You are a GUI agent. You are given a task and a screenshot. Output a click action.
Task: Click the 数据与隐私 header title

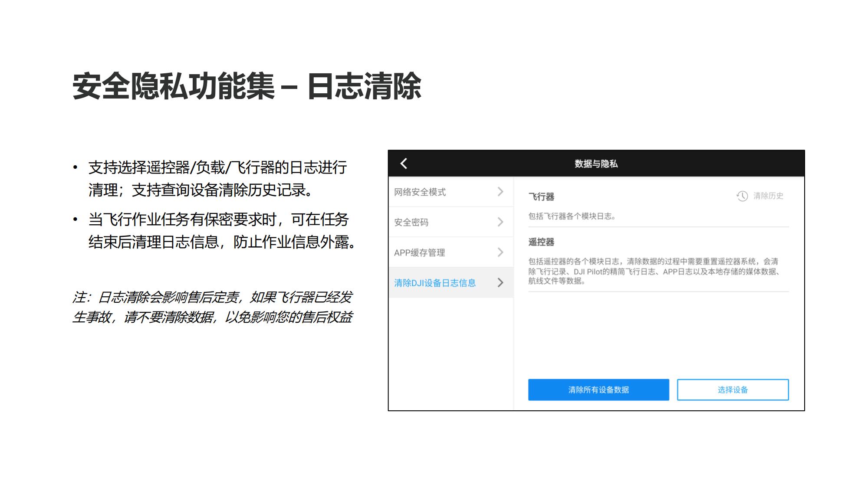tap(596, 164)
